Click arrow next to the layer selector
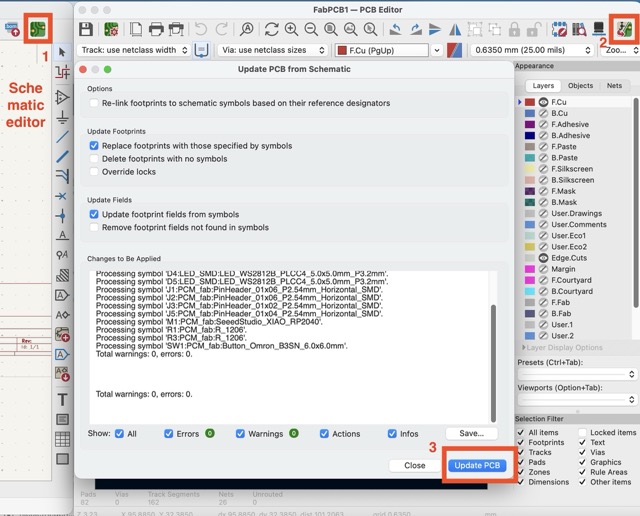Image resolution: width=640 pixels, height=516 pixels. [437, 50]
